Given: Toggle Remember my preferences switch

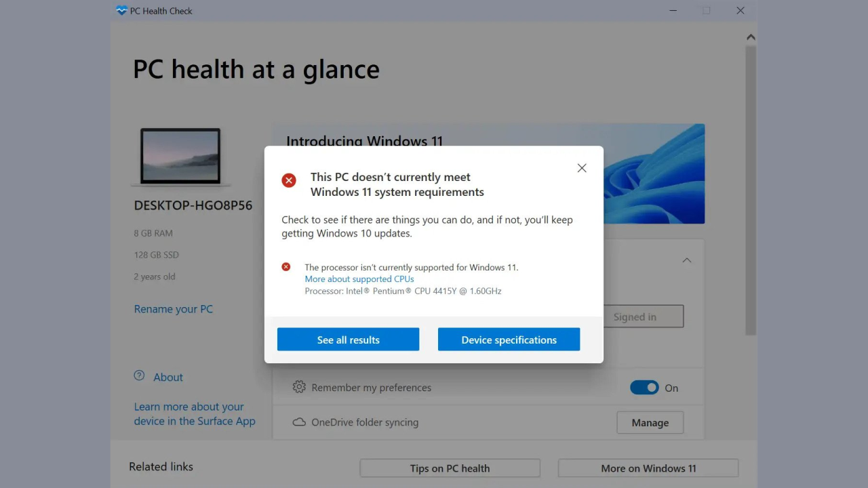Looking at the screenshot, I should (644, 388).
